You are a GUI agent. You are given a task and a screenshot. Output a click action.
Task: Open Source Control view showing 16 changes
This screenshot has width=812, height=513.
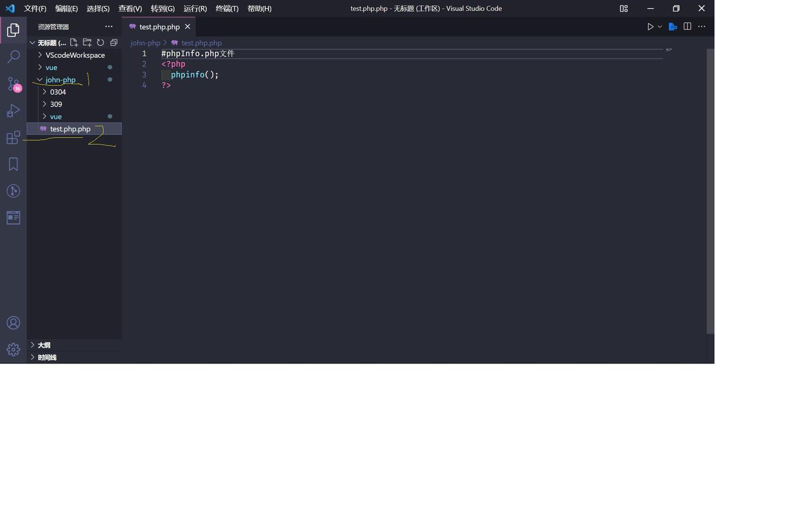tap(13, 84)
